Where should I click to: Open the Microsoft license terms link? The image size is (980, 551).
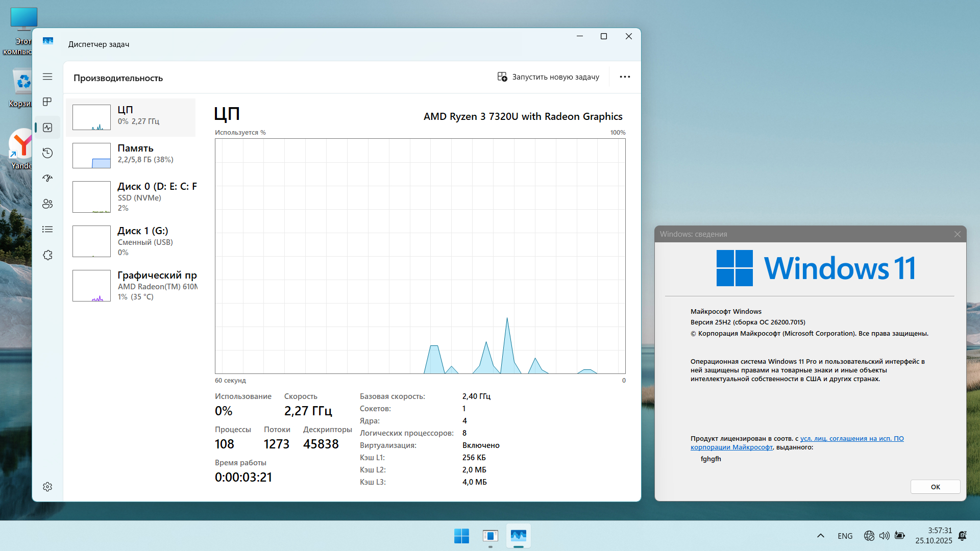851,439
